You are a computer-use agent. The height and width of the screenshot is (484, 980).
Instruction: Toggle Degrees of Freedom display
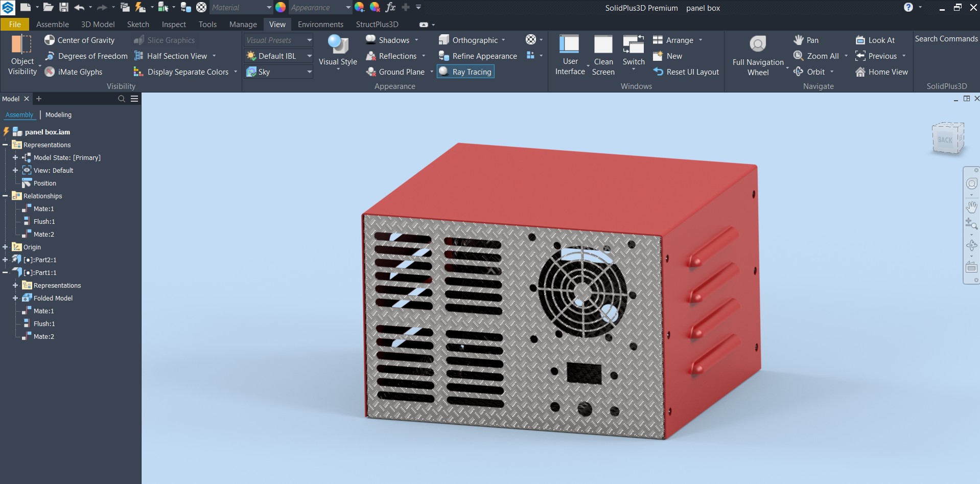click(86, 56)
